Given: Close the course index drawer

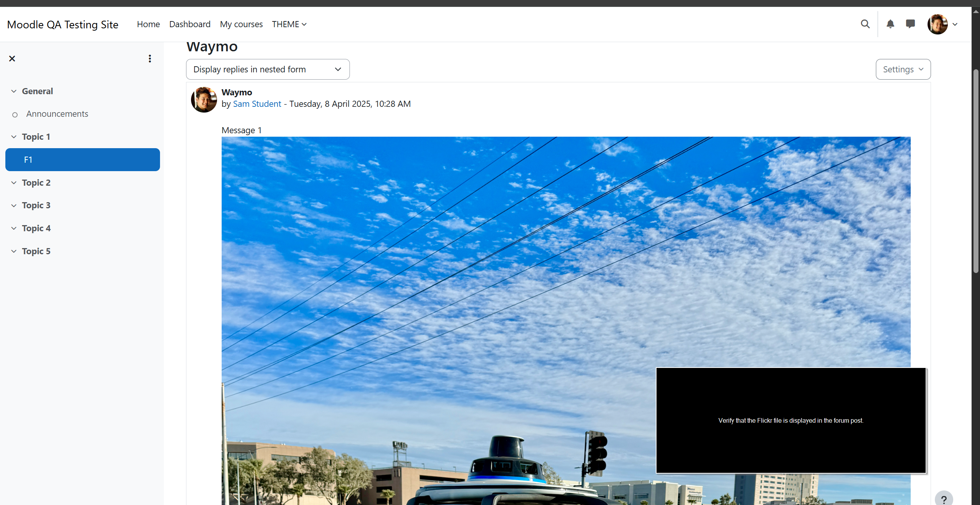Looking at the screenshot, I should pyautogui.click(x=12, y=59).
